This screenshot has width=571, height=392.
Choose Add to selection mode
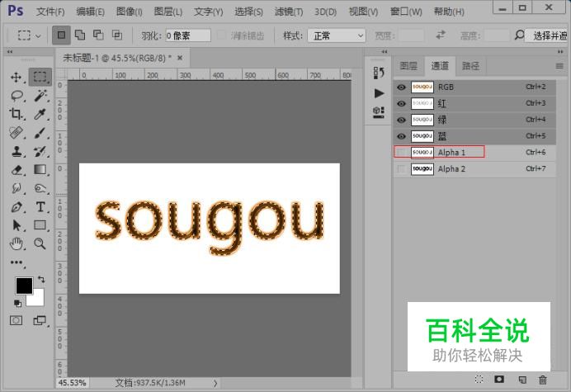(x=80, y=35)
